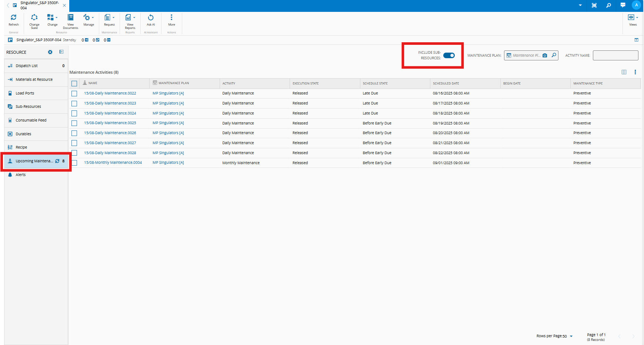The height and width of the screenshot is (345, 644).
Task: Switch to Dispatch List section
Action: click(27, 66)
